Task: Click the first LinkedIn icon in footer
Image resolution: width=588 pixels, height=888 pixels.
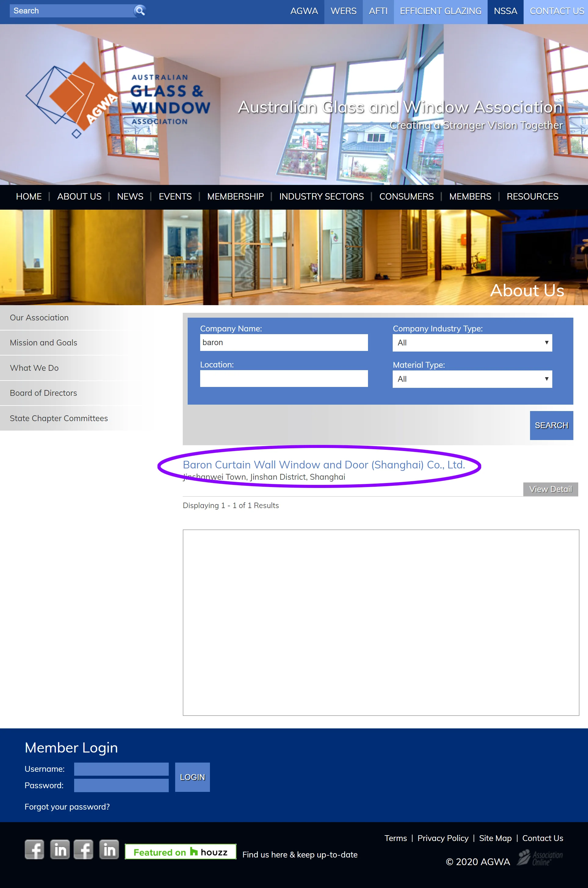Action: pos(60,849)
